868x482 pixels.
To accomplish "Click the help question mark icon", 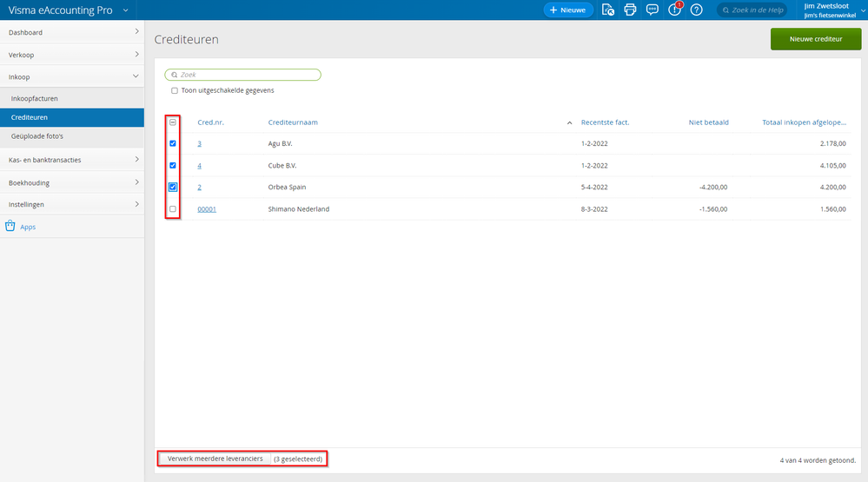I will click(696, 10).
